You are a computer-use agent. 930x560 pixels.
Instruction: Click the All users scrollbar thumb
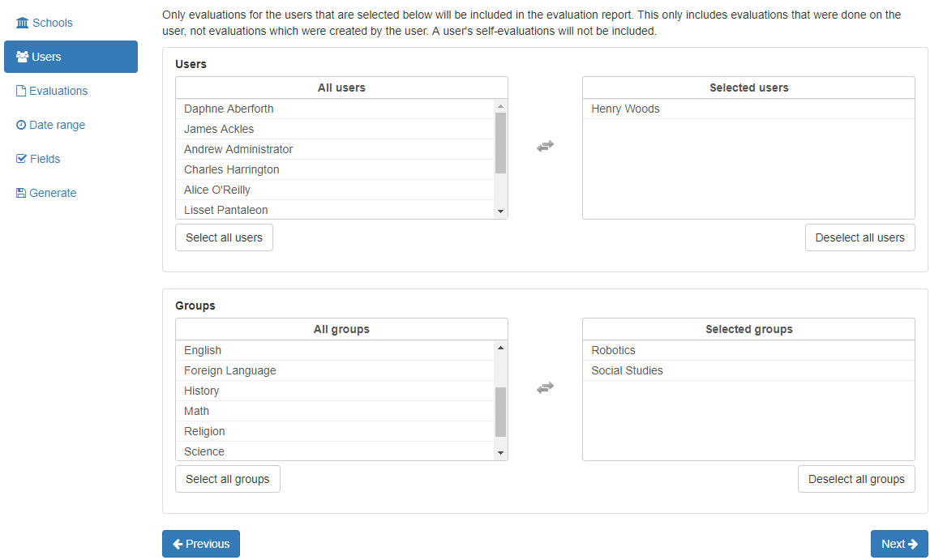click(500, 143)
